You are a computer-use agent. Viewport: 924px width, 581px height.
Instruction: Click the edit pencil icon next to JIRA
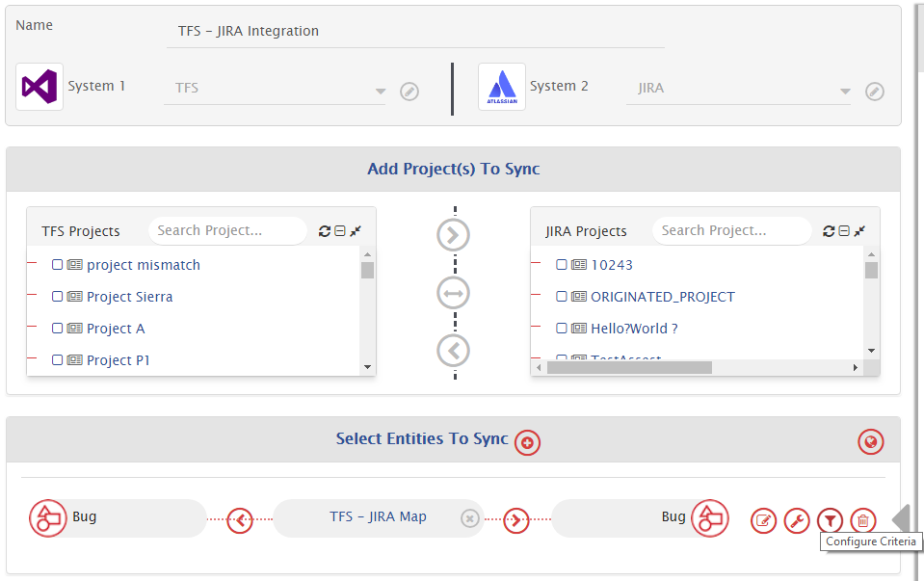(874, 92)
